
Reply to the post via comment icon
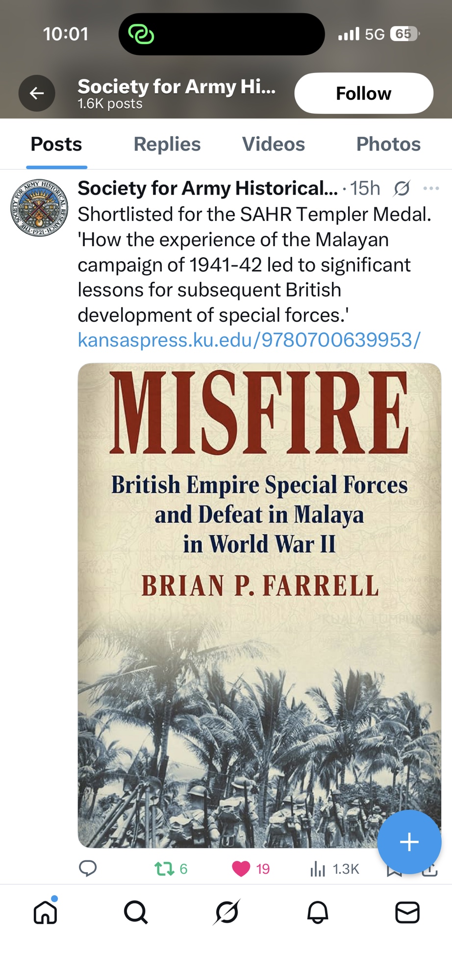coord(88,868)
